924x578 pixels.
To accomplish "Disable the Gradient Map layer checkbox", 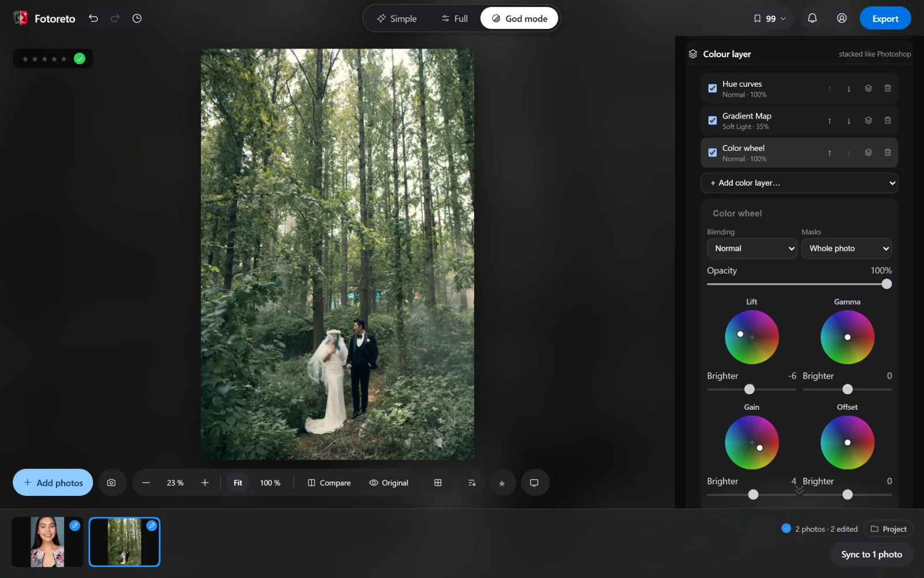I will coord(713,121).
